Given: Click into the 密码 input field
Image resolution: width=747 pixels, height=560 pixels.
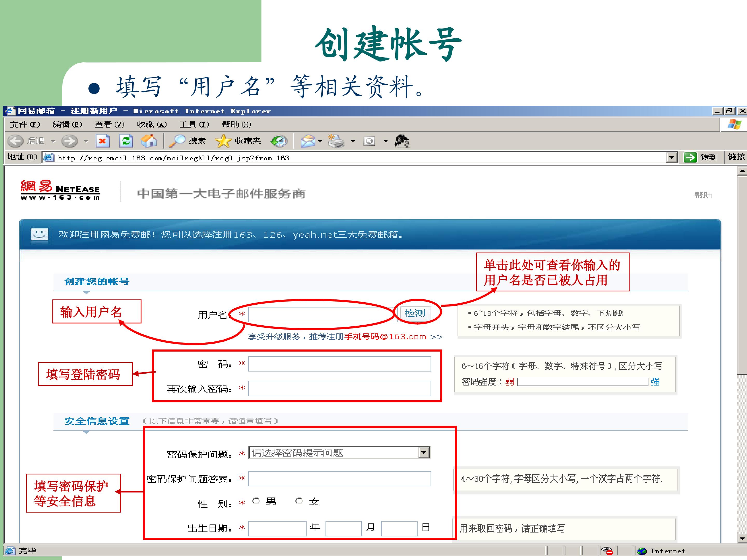Looking at the screenshot, I should (340, 364).
